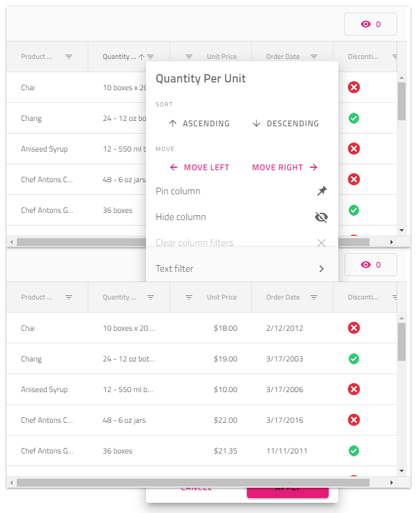The width and height of the screenshot is (420, 513).
Task: Open the Order Date column filter icon
Action: point(313,57)
